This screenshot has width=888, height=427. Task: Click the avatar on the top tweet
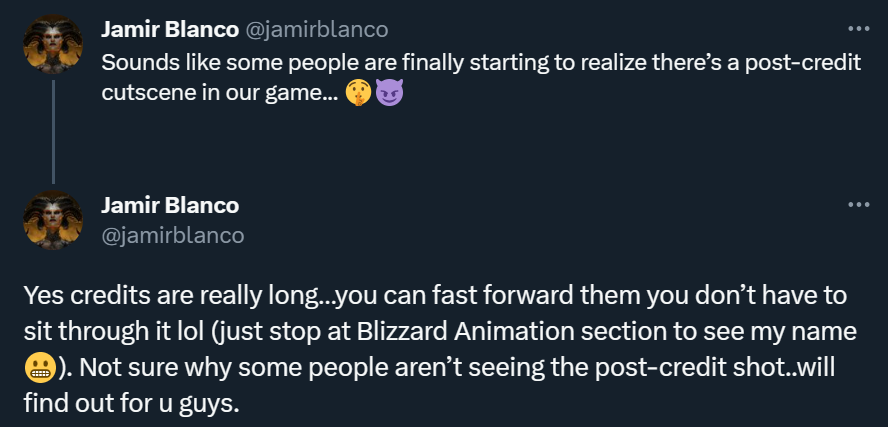pyautogui.click(x=53, y=44)
